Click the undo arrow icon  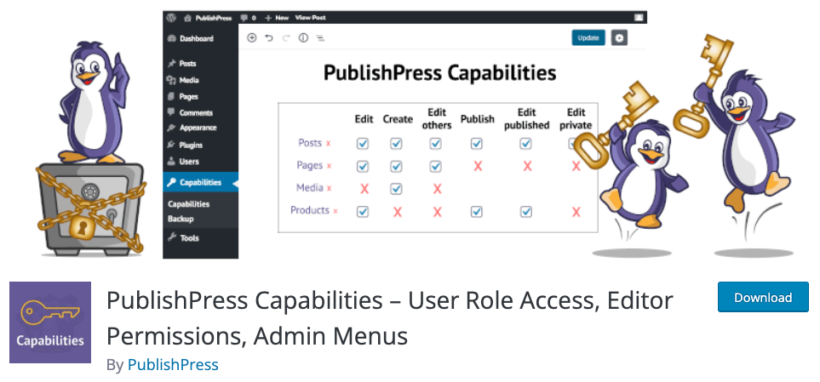[x=269, y=38]
